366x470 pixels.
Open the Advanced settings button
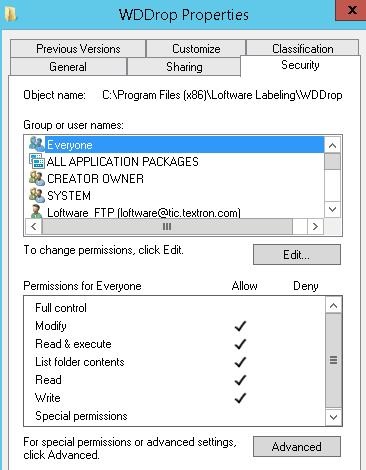tap(297, 446)
